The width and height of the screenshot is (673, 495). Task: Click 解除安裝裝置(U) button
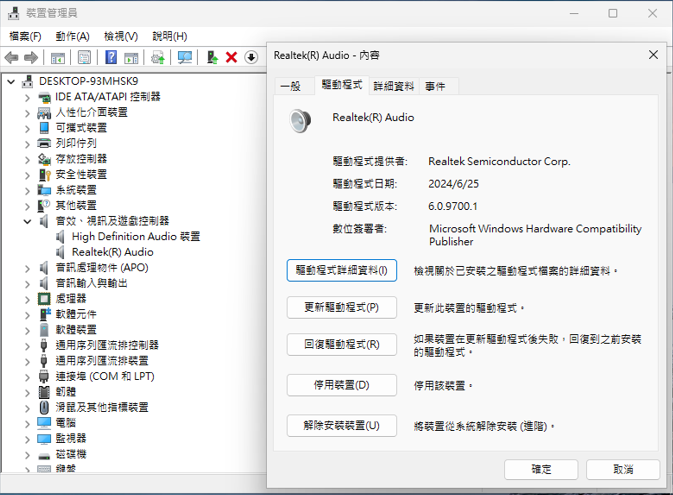pos(342,425)
